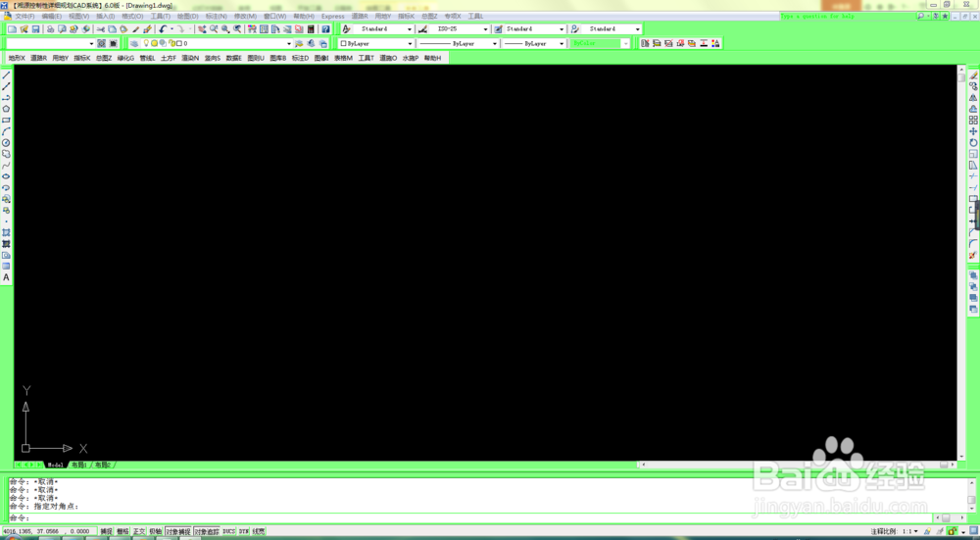Click the 道路R button in lower toolbar
Viewport: 980px width, 540px height.
pyautogui.click(x=39, y=58)
